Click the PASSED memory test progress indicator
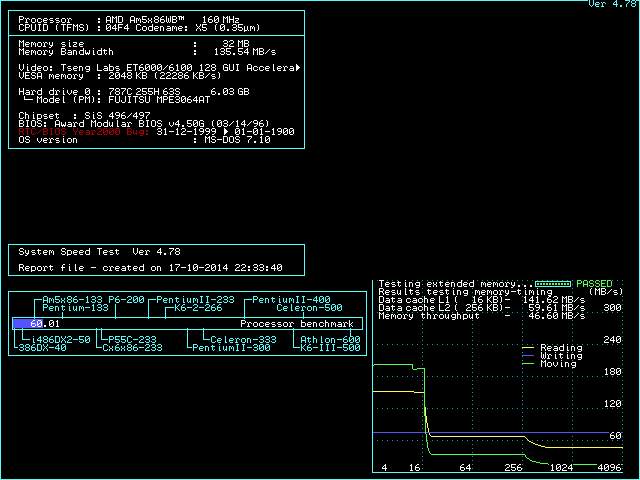The width and height of the screenshot is (640, 480). (x=553, y=284)
